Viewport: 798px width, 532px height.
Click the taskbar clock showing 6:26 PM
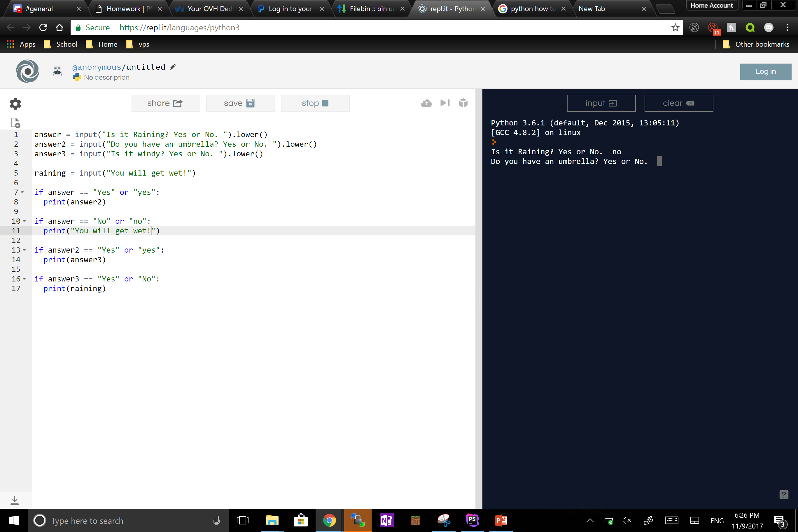(x=747, y=520)
